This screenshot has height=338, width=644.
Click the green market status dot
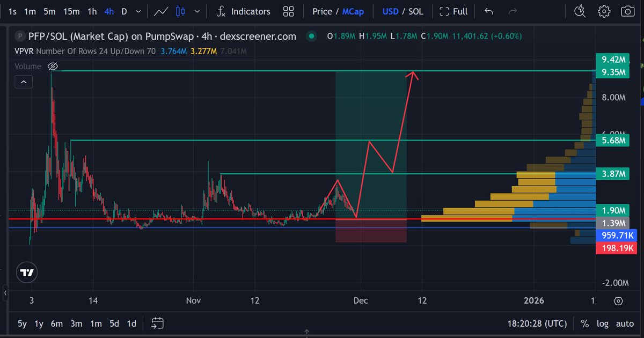coord(311,36)
